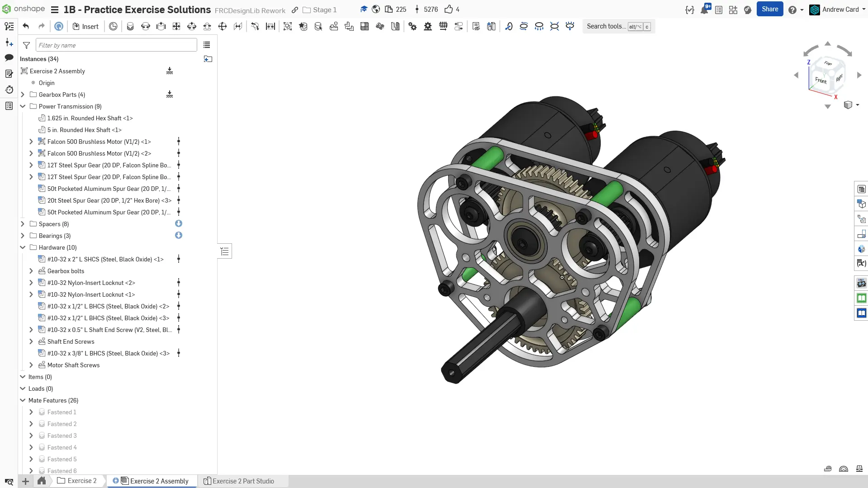Click the Home icon in the tab bar

pyautogui.click(x=42, y=481)
